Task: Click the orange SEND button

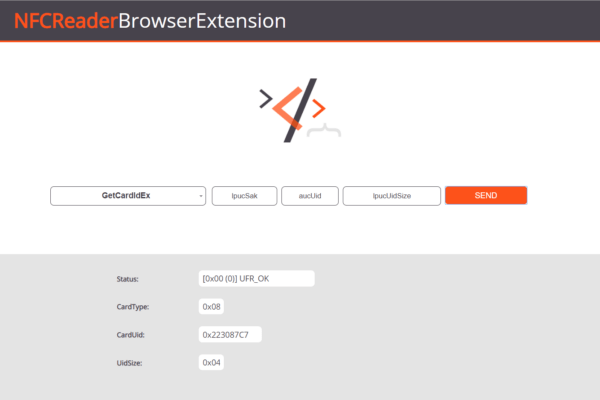Action: pyautogui.click(x=486, y=196)
